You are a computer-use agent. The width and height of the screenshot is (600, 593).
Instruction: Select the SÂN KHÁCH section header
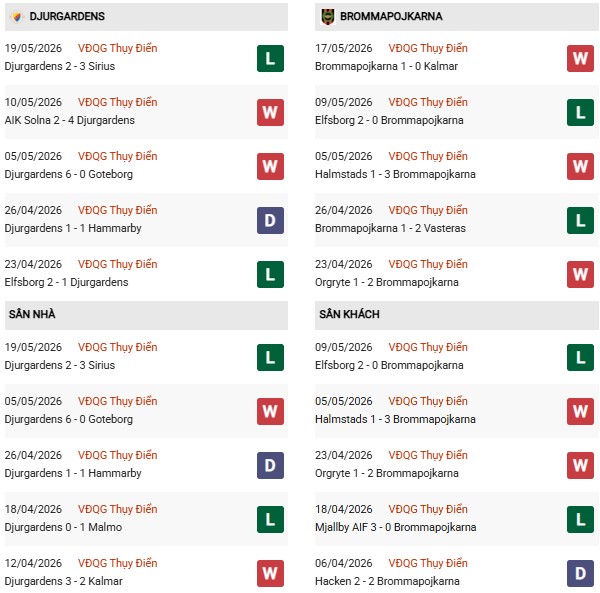click(x=457, y=315)
